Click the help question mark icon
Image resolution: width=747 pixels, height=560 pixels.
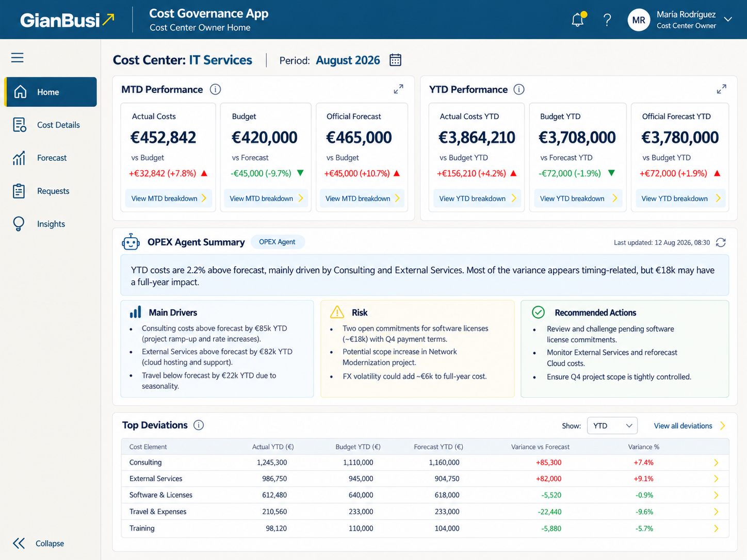tap(607, 20)
